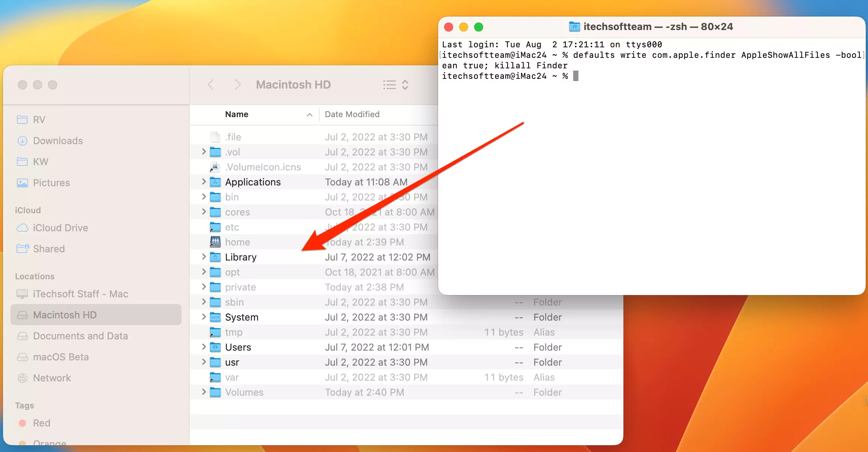
Task: Select the usr folder name
Action: tap(232, 362)
